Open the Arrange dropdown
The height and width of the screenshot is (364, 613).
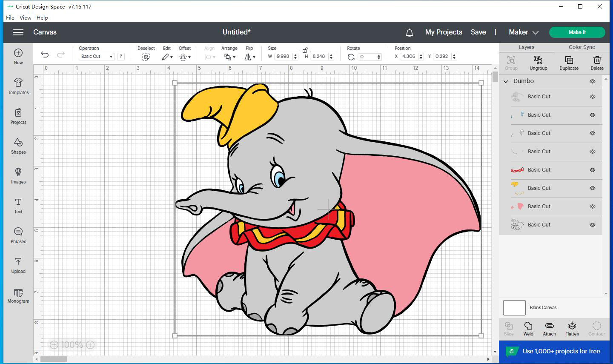point(229,57)
